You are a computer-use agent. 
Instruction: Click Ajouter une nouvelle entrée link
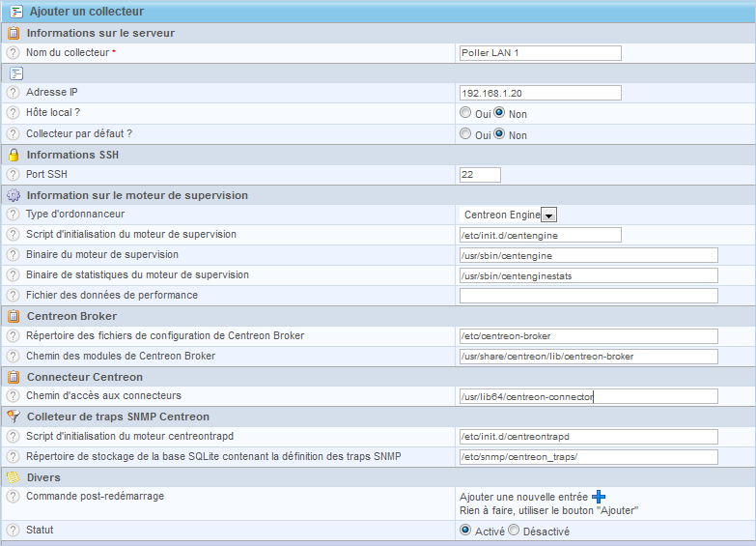(x=523, y=497)
